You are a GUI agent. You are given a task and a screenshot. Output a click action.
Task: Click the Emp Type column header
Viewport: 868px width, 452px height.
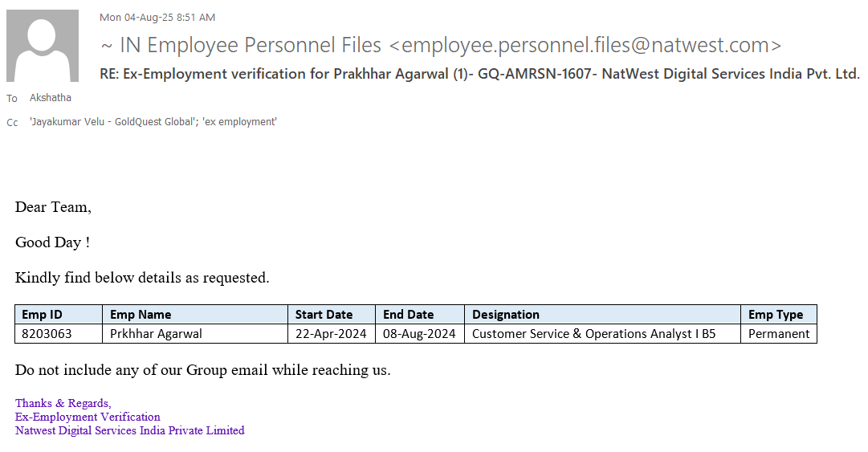[x=776, y=315]
